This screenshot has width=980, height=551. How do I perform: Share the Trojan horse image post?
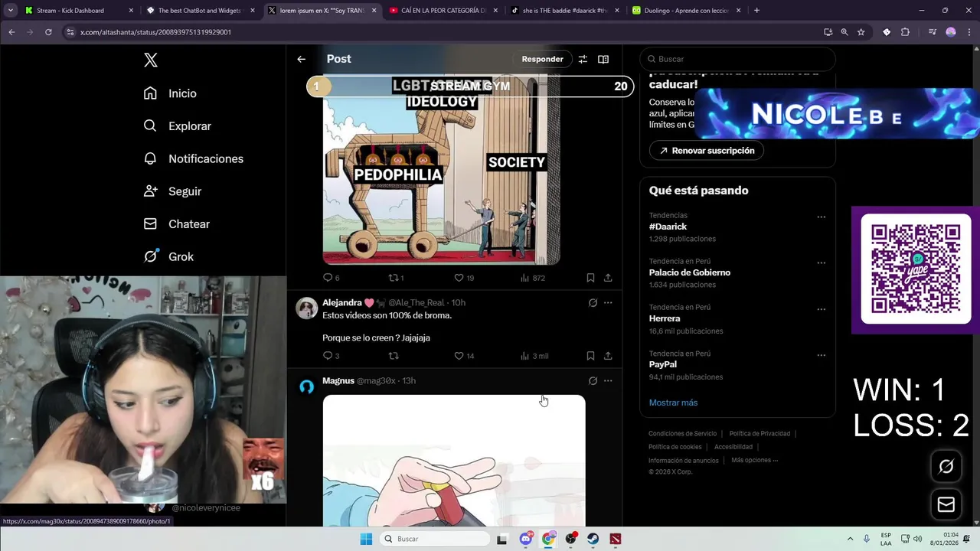(608, 278)
